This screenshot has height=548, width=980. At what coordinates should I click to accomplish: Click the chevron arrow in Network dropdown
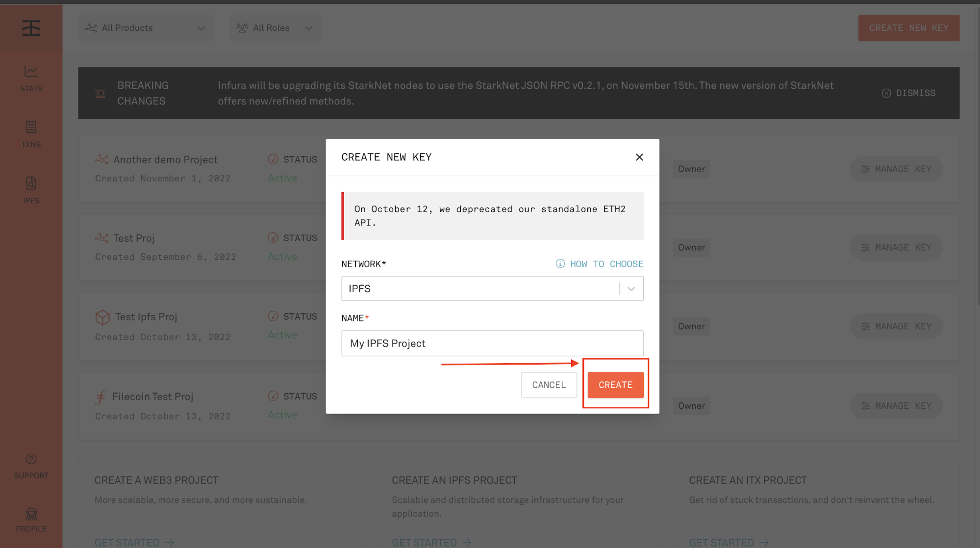[631, 289]
